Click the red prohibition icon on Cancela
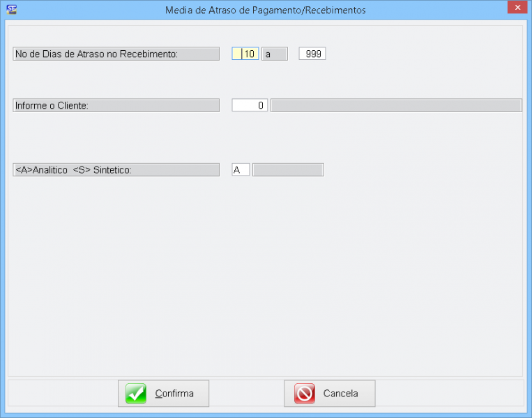The width and height of the screenshot is (532, 418). [x=304, y=394]
